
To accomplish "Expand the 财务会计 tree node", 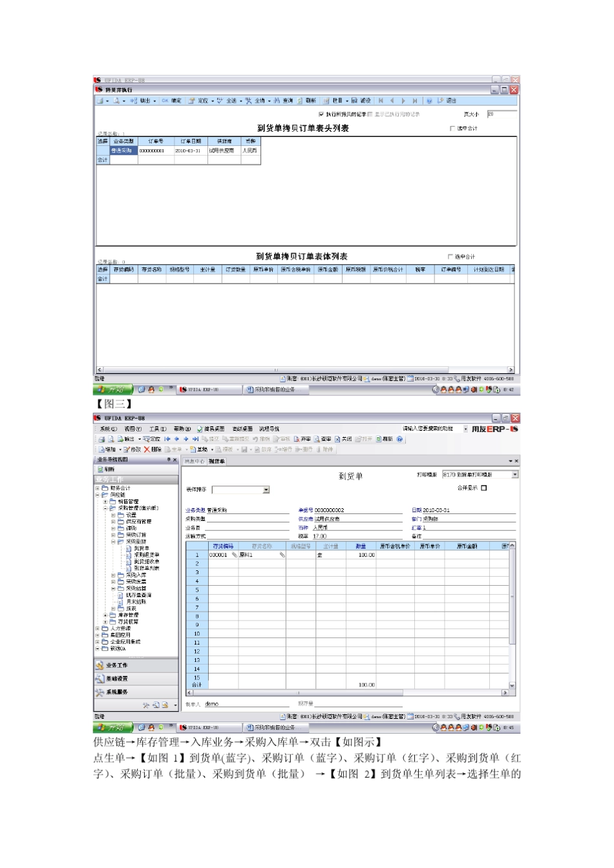I will point(98,488).
